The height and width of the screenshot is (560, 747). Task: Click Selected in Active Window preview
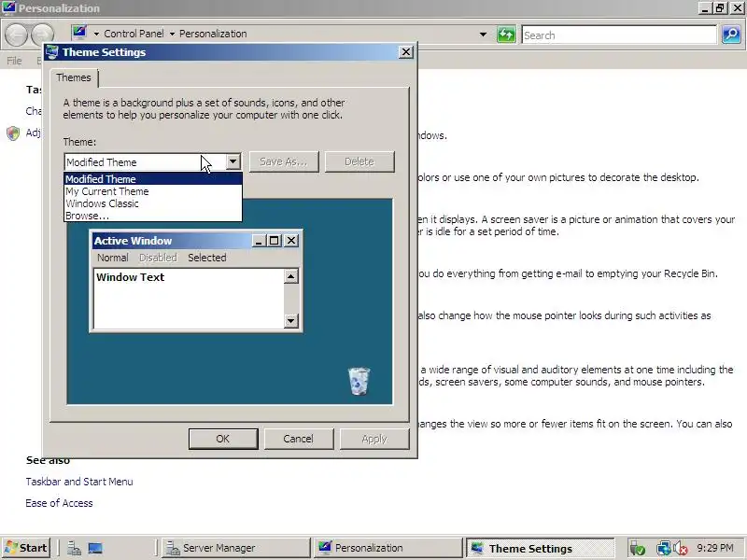(206, 258)
